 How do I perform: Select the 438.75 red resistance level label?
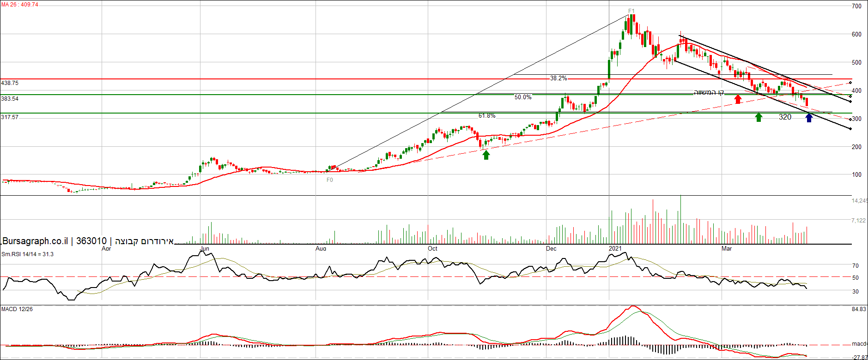point(10,83)
